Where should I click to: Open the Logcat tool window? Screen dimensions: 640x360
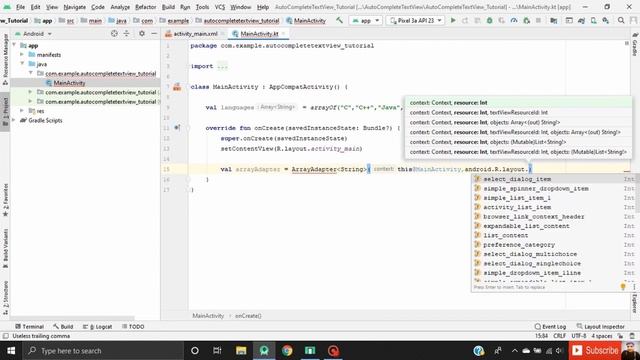pyautogui.click(x=98, y=327)
